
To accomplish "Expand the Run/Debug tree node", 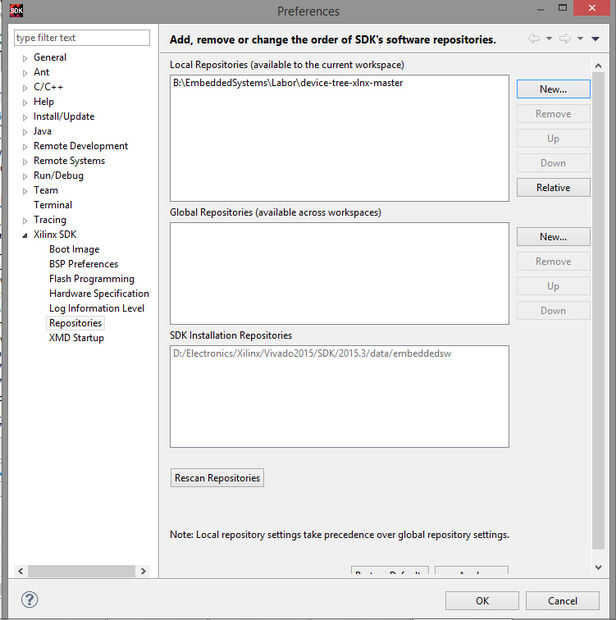I will pyautogui.click(x=25, y=176).
